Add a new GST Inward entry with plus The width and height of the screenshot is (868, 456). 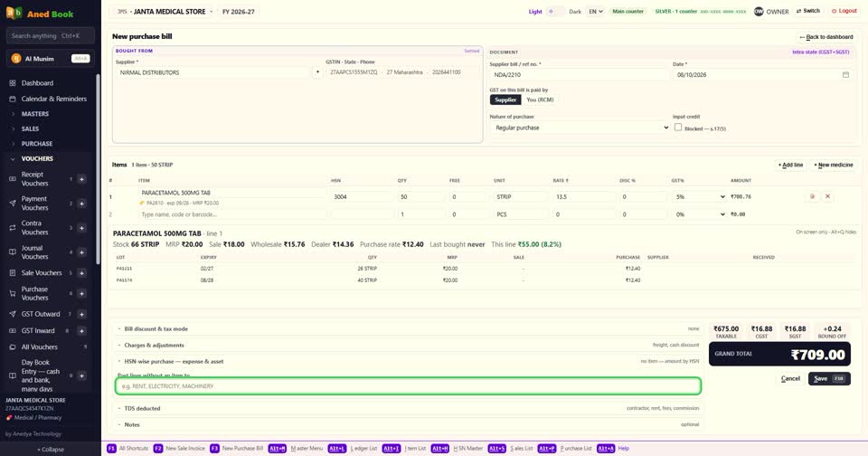[81, 331]
